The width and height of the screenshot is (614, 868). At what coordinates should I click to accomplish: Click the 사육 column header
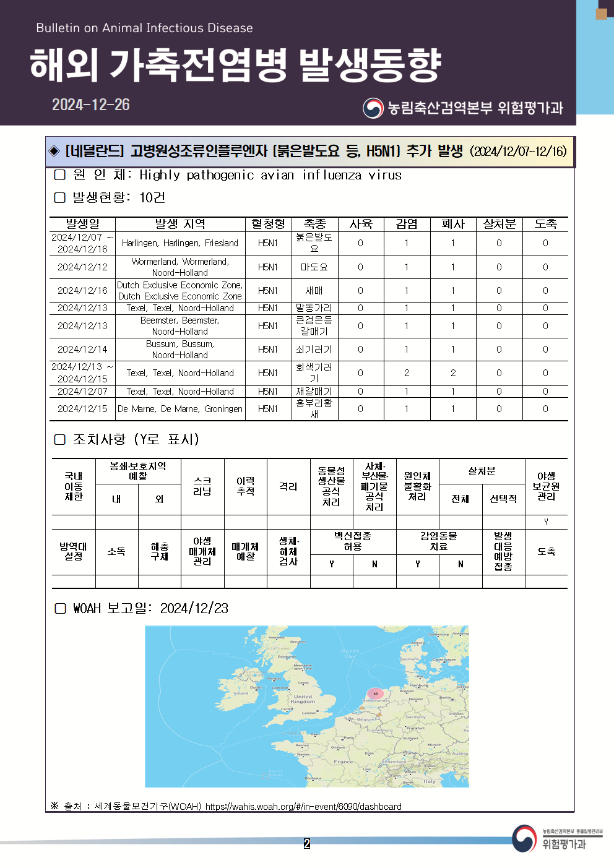(x=361, y=224)
